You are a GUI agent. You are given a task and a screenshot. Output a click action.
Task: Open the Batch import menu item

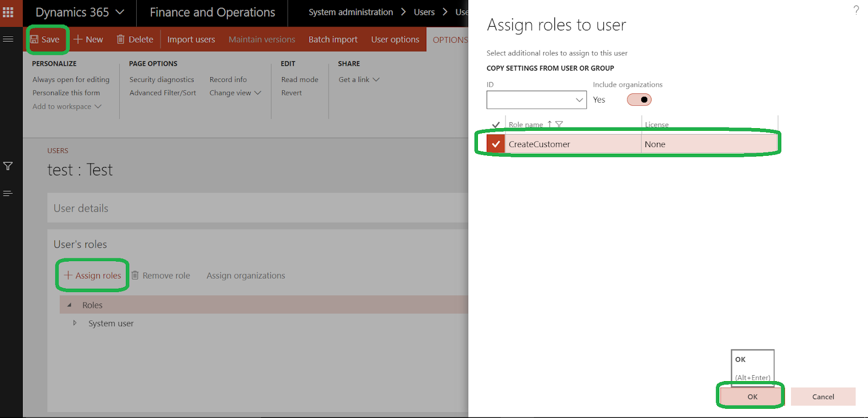coord(333,40)
